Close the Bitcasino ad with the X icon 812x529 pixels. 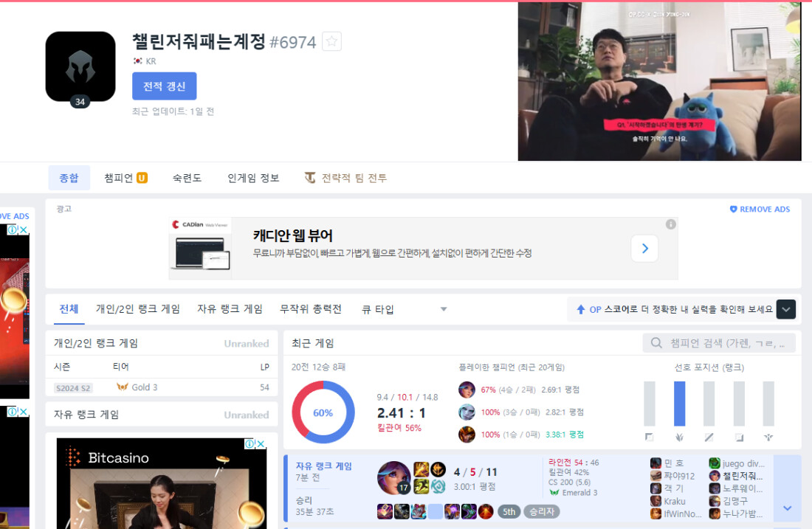point(261,443)
